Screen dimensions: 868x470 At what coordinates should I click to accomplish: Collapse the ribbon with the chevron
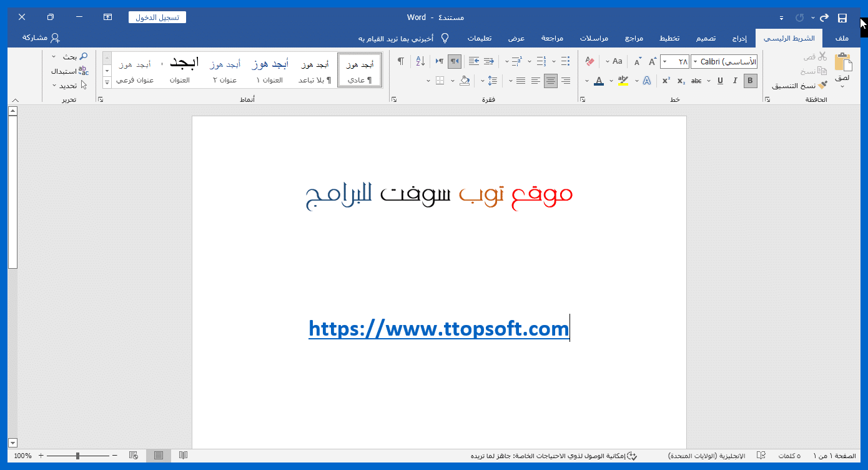[x=16, y=100]
